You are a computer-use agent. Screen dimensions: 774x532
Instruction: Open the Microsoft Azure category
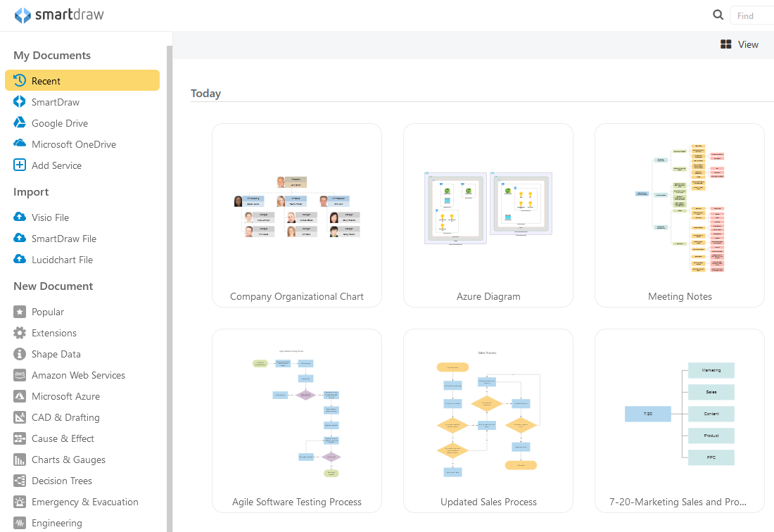pos(65,396)
